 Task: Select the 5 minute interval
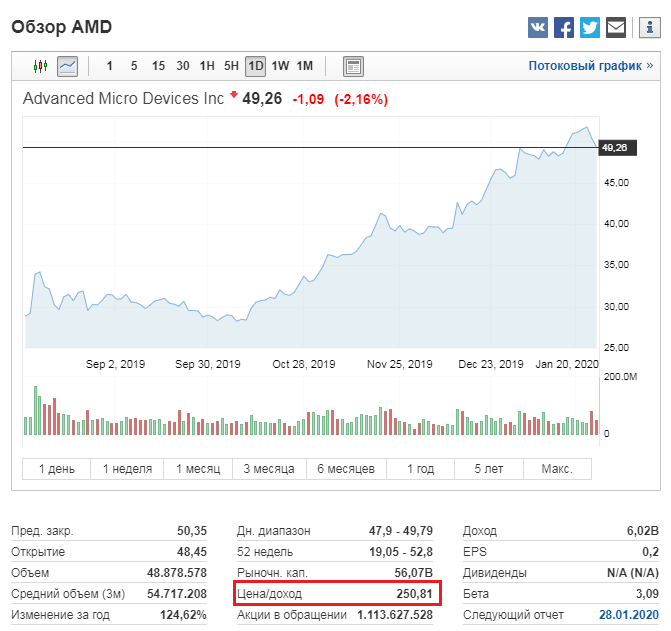134,66
